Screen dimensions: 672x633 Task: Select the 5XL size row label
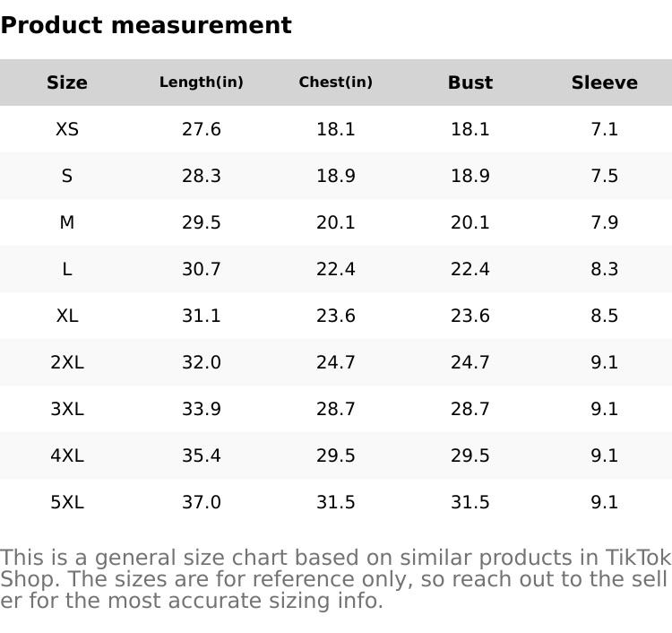pos(67,502)
